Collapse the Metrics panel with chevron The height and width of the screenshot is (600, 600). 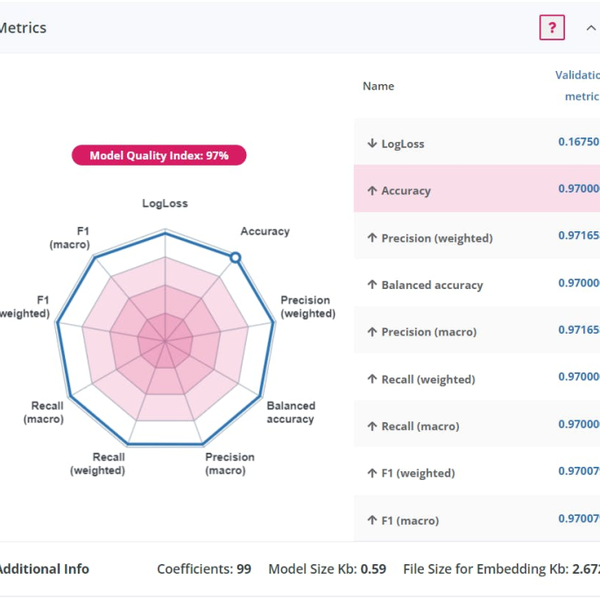tap(590, 28)
